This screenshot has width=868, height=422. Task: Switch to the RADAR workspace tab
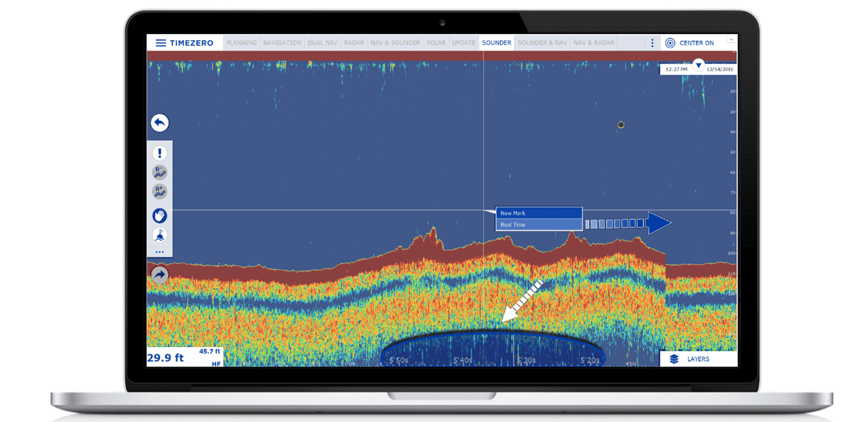coord(354,42)
